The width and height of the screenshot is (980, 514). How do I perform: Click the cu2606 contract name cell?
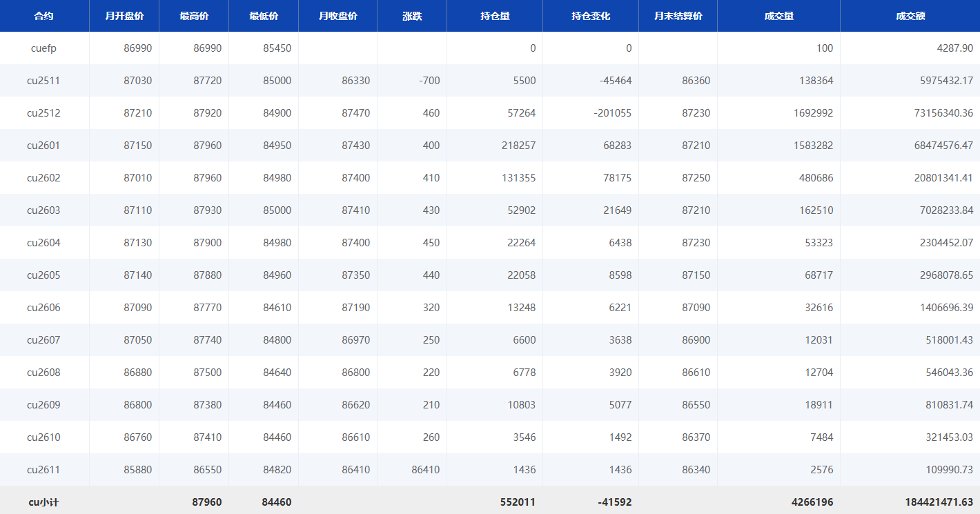[x=43, y=308]
